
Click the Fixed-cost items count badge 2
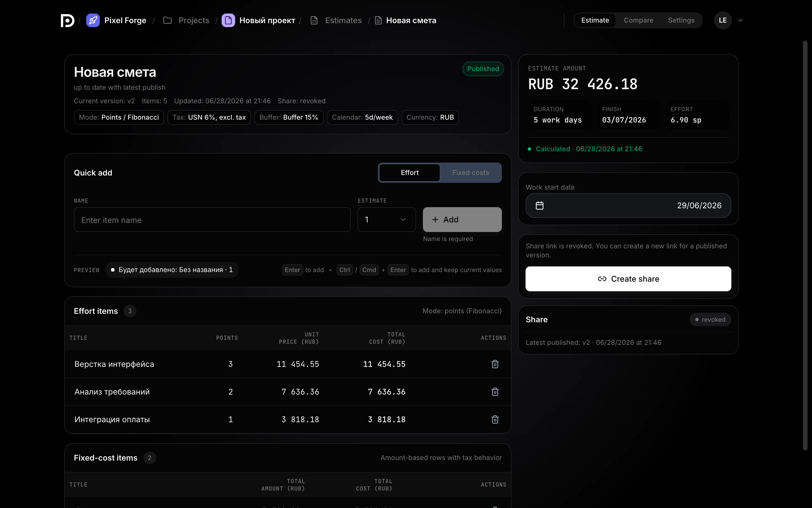149,458
